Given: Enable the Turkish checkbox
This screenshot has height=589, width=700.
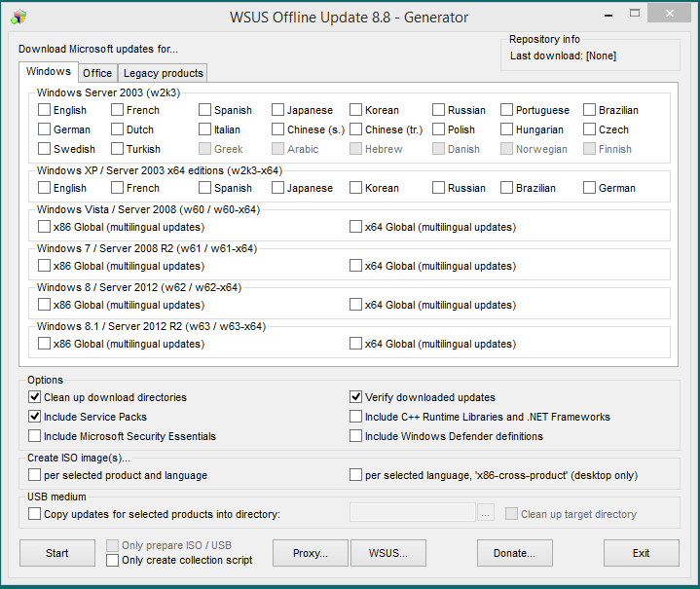Looking at the screenshot, I should tap(118, 149).
